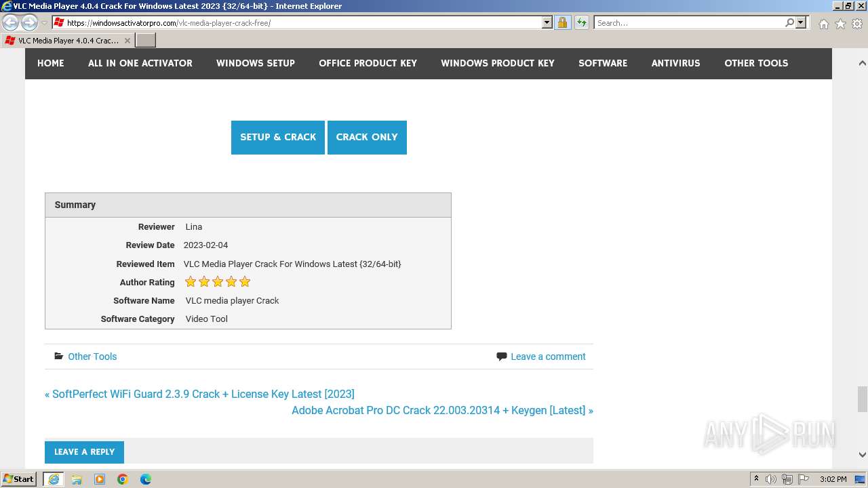Expand the address bar autocomplete dropdown

pyautogui.click(x=547, y=22)
